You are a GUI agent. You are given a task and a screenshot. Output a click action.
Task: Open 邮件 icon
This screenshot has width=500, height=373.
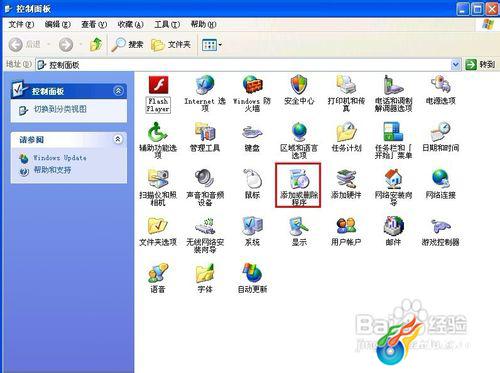pos(393,231)
